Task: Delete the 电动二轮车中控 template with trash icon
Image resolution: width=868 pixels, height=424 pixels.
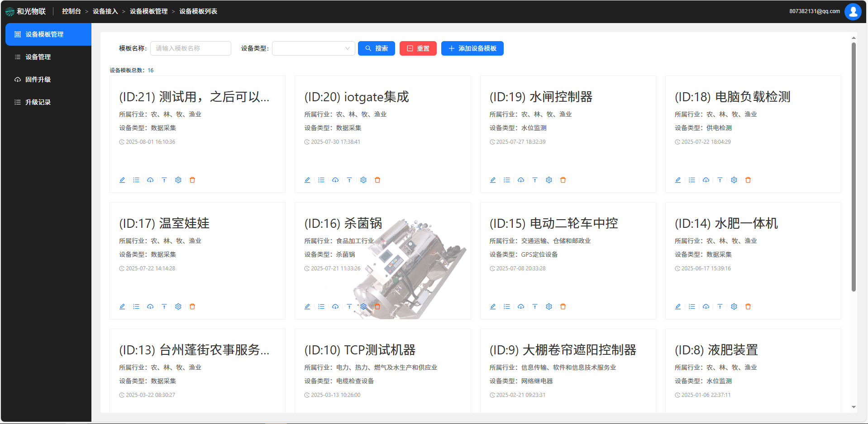Action: tap(563, 306)
